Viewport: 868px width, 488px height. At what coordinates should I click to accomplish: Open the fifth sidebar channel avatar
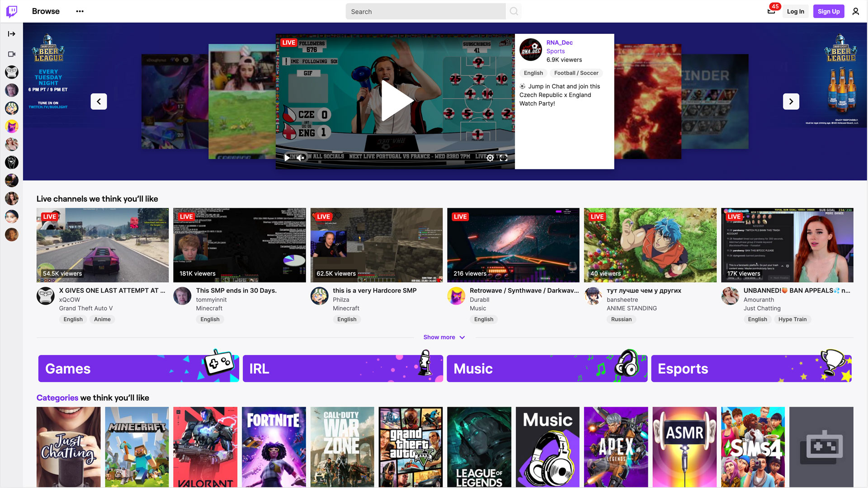(x=12, y=144)
